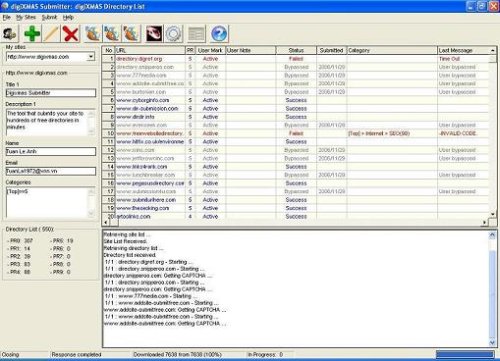This screenshot has width=500, height=361.
Task: Open help with the blue question mark icon
Action: coord(219,34)
